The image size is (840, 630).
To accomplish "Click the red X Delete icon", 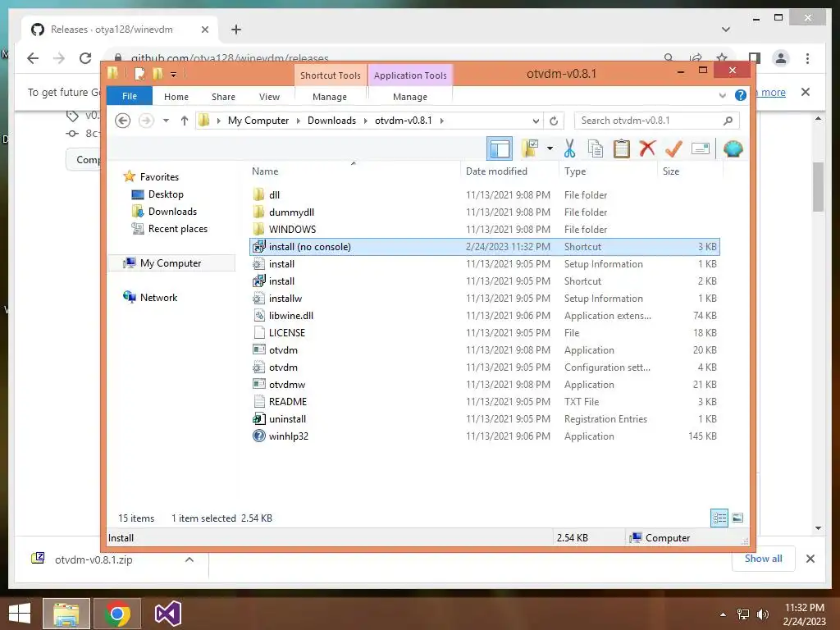I will [647, 148].
